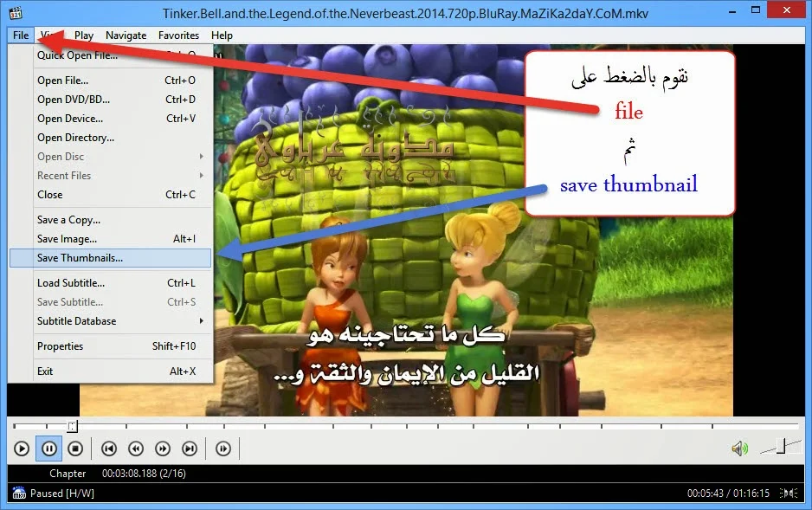Choose Quick Open File from menu
Viewport: 812px width, 510px height.
[110, 55]
